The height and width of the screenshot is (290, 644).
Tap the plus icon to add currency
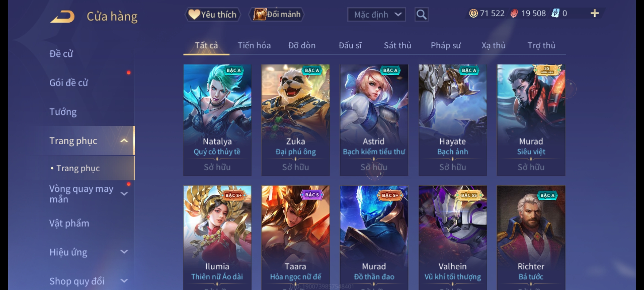595,13
